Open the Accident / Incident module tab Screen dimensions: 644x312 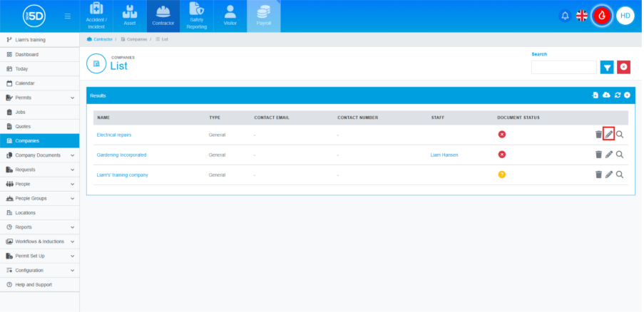coord(96,16)
